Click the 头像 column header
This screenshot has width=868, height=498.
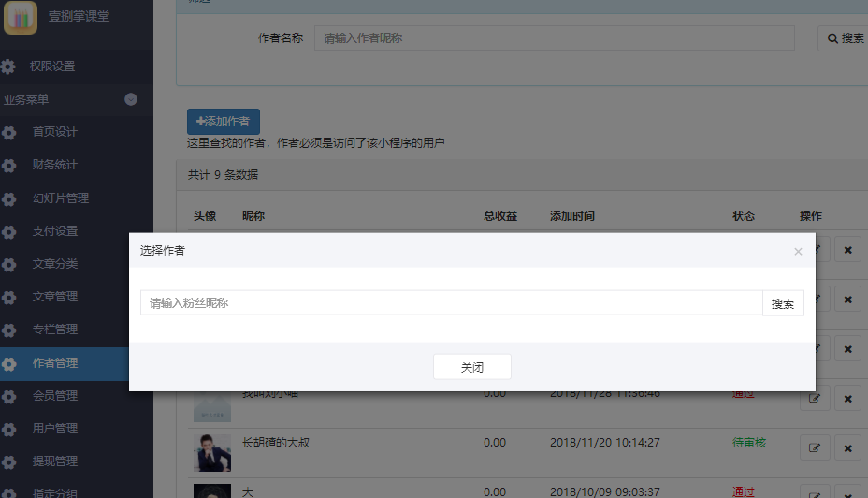(204, 216)
